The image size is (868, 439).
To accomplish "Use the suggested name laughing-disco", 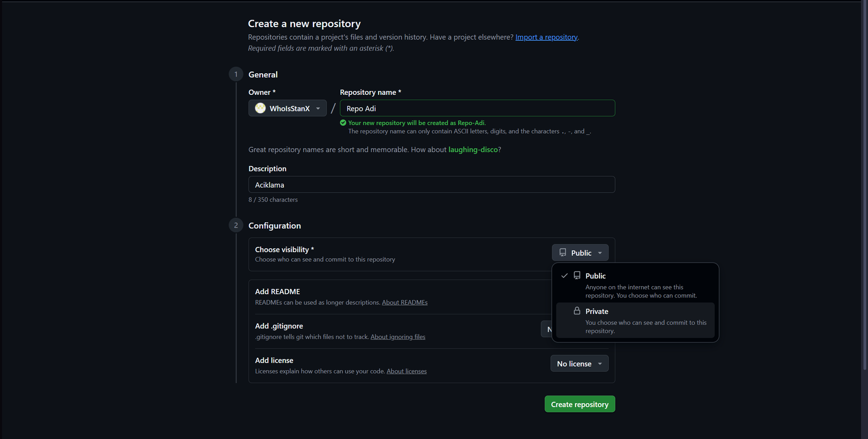I will coord(473,150).
